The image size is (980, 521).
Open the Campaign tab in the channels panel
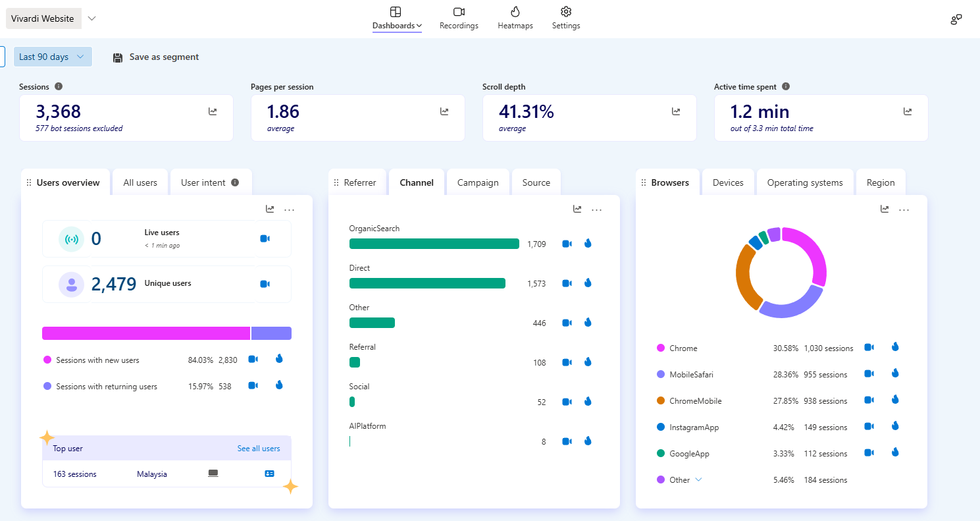point(478,182)
